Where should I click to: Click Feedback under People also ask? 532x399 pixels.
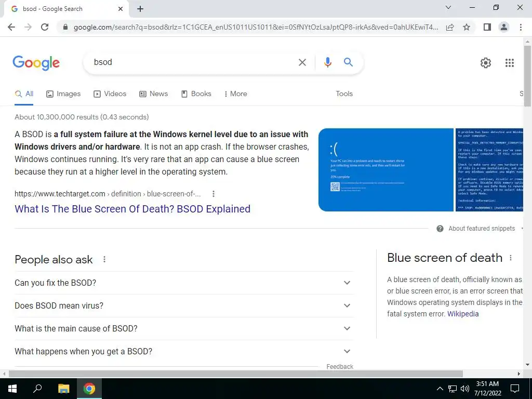point(340,367)
